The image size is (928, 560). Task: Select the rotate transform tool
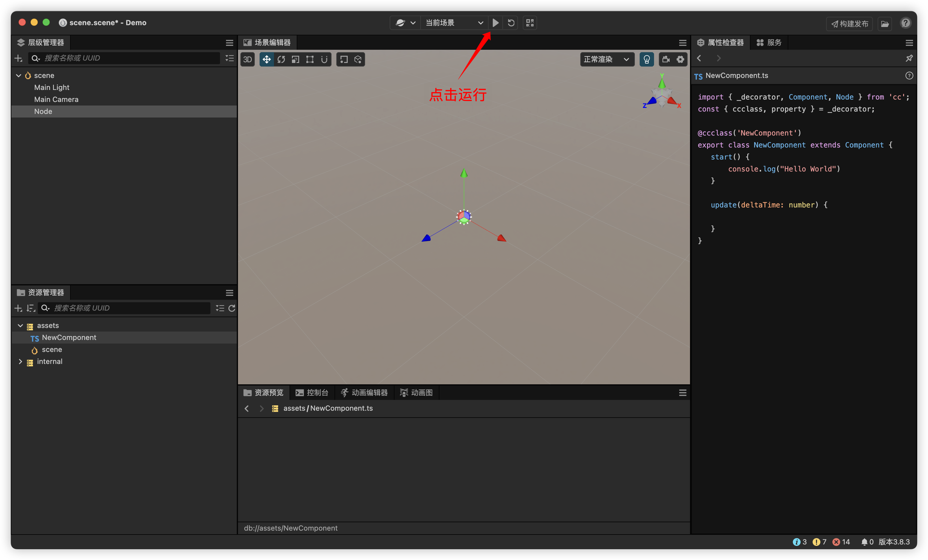tap(281, 59)
